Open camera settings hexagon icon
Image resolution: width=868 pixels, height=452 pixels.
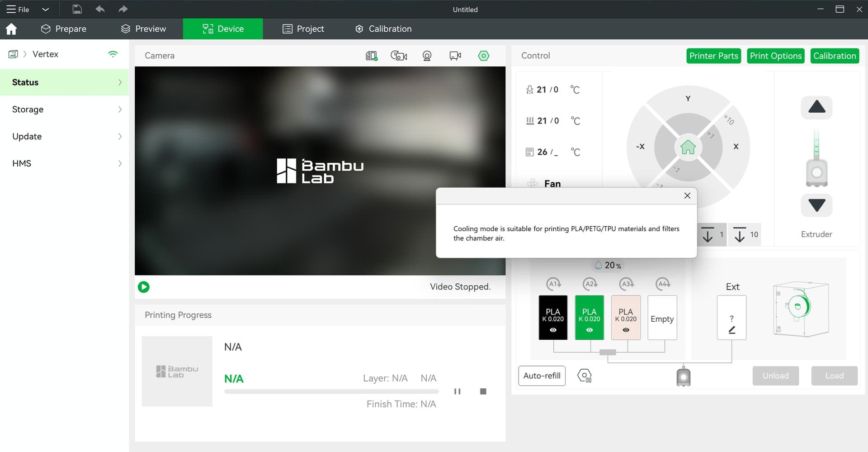coord(484,56)
